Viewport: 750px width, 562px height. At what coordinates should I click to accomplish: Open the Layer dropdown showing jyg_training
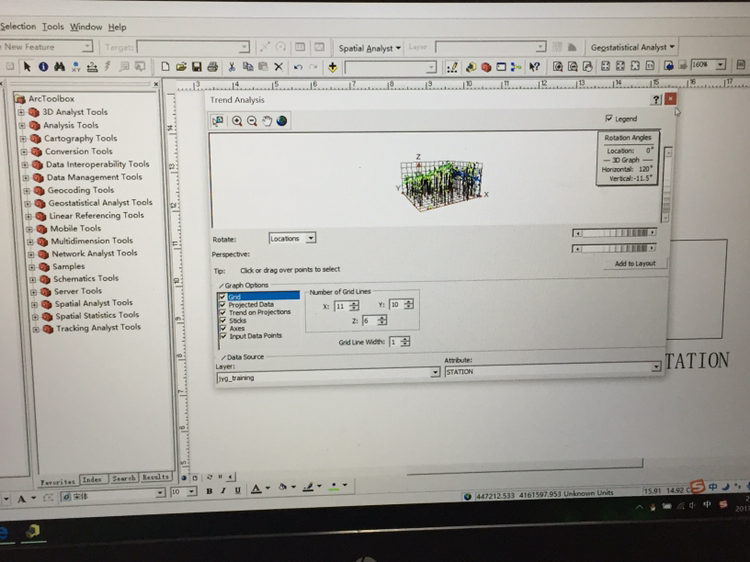coord(434,372)
